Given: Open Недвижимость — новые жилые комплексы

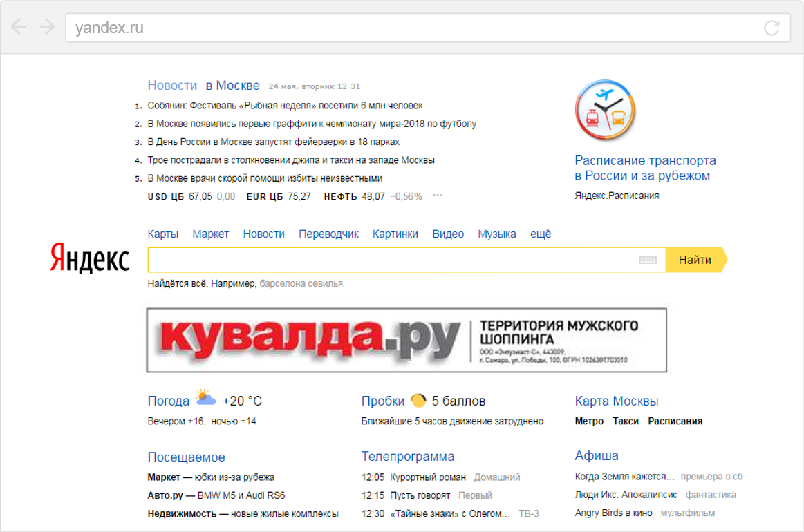Looking at the screenshot, I should [x=243, y=513].
